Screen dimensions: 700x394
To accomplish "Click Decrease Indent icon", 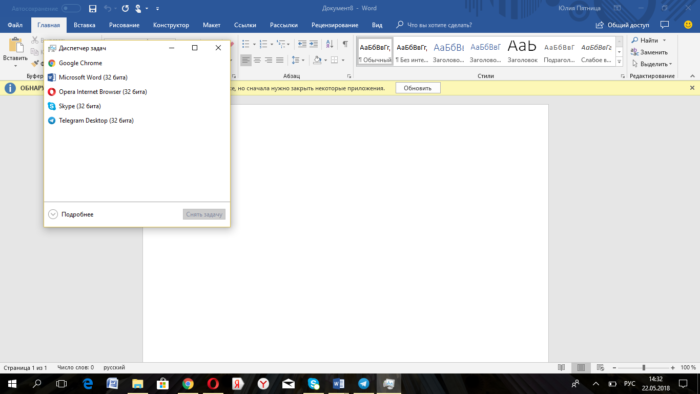I will 302,44.
